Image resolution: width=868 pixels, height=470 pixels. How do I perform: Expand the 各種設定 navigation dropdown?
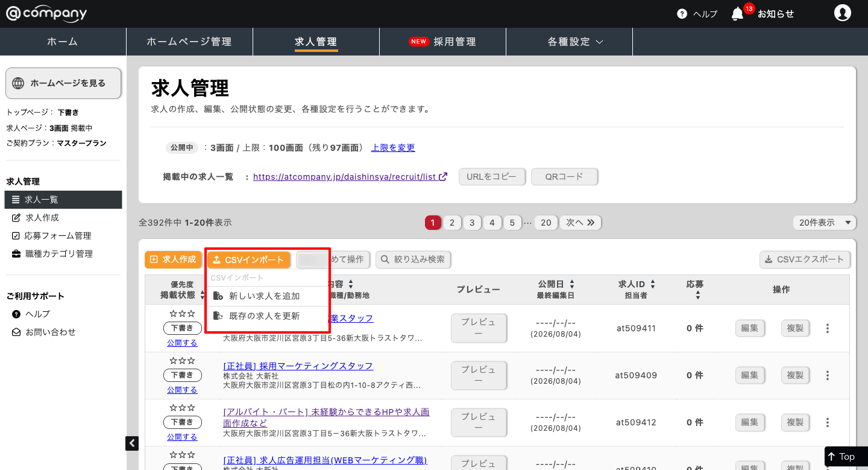tap(576, 42)
